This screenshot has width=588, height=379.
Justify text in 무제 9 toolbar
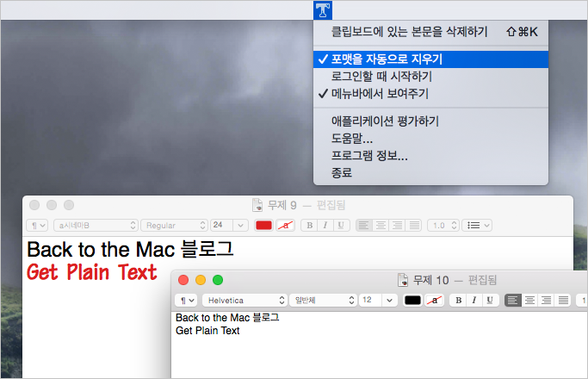(414, 225)
